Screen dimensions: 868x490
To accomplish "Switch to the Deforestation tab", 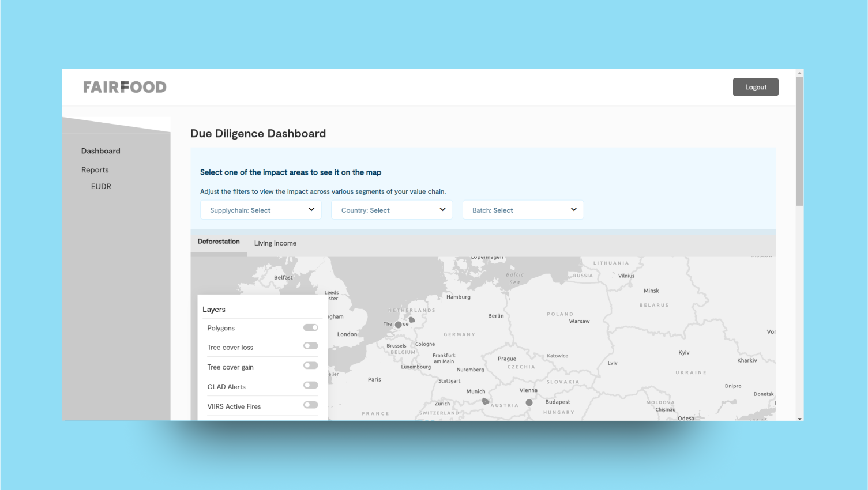I will pyautogui.click(x=219, y=242).
